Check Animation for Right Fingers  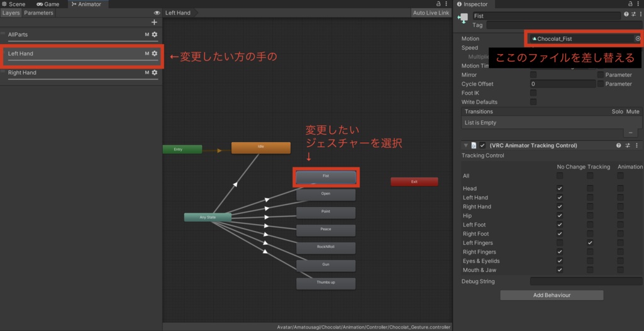620,252
